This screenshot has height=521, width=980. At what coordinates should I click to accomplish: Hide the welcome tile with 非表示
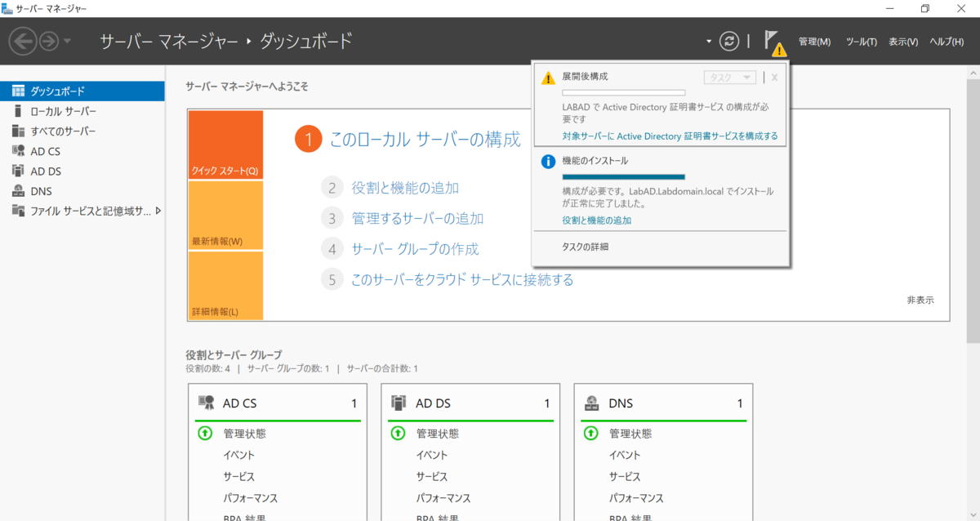[920, 300]
